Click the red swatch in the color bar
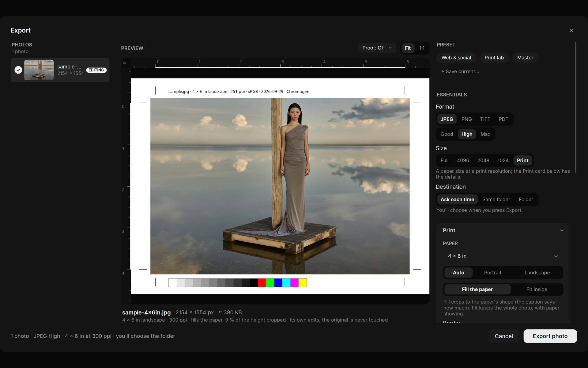Screen dimensions: 588x368 [x=262, y=283]
